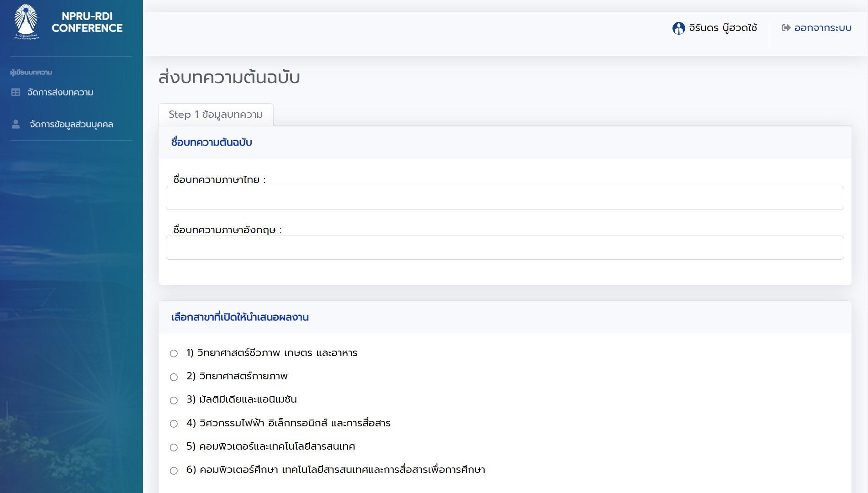This screenshot has width=868, height=493.
Task: Click the person icon beside จัดการข้อมูลส่วนบุคคล
Action: tap(16, 124)
